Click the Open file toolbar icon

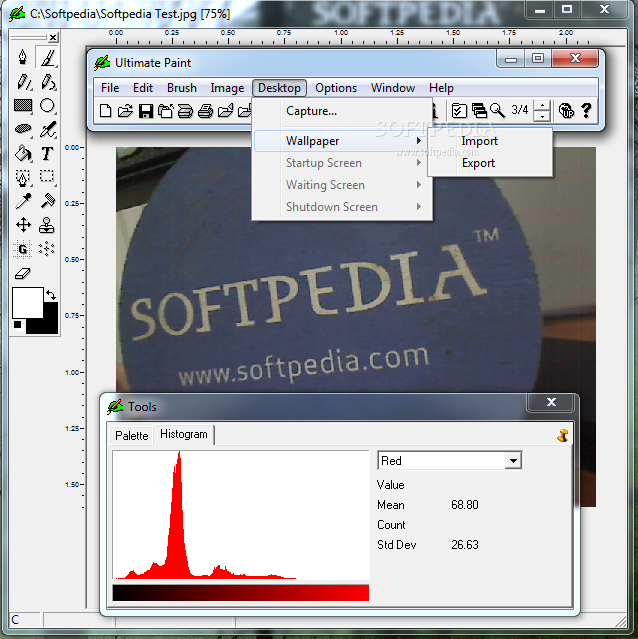(125, 110)
